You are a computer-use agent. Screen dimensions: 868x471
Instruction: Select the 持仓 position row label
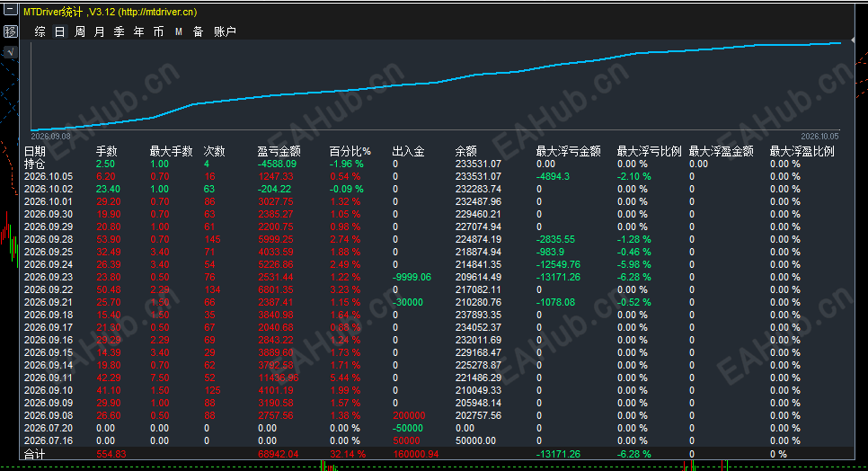(35, 164)
